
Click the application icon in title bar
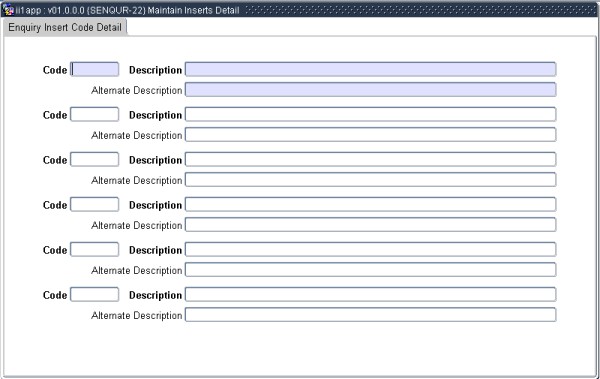click(x=8, y=10)
